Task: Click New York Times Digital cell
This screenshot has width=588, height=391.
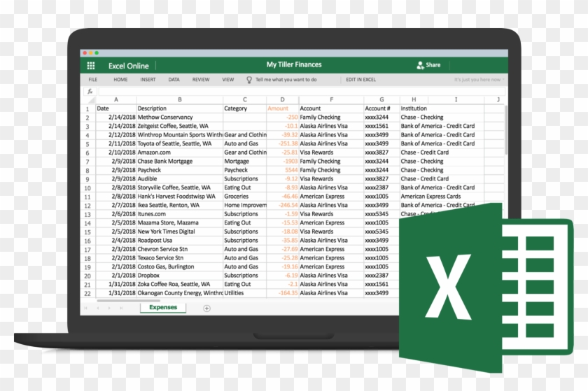Action: point(180,232)
